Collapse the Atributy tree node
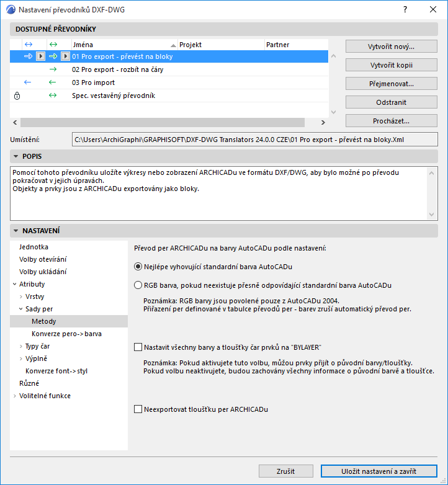Image resolution: width=448 pixels, height=485 pixels. 14,284
